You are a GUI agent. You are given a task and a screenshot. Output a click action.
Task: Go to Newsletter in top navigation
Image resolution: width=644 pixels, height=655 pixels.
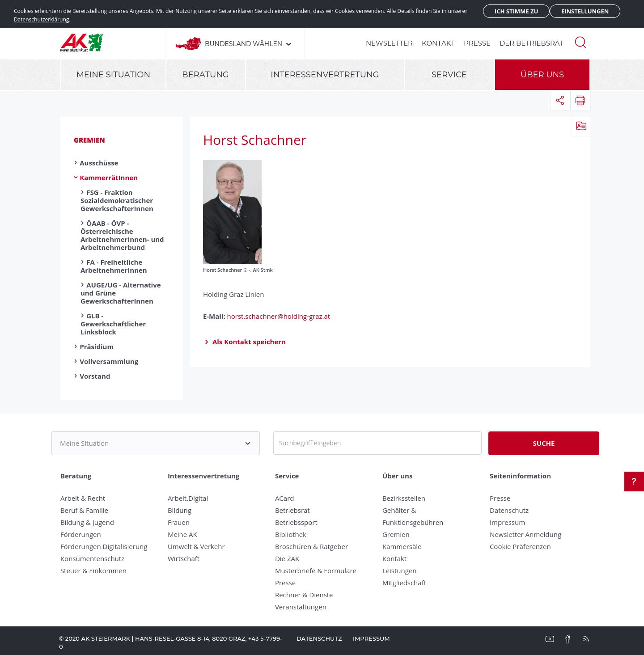[389, 43]
